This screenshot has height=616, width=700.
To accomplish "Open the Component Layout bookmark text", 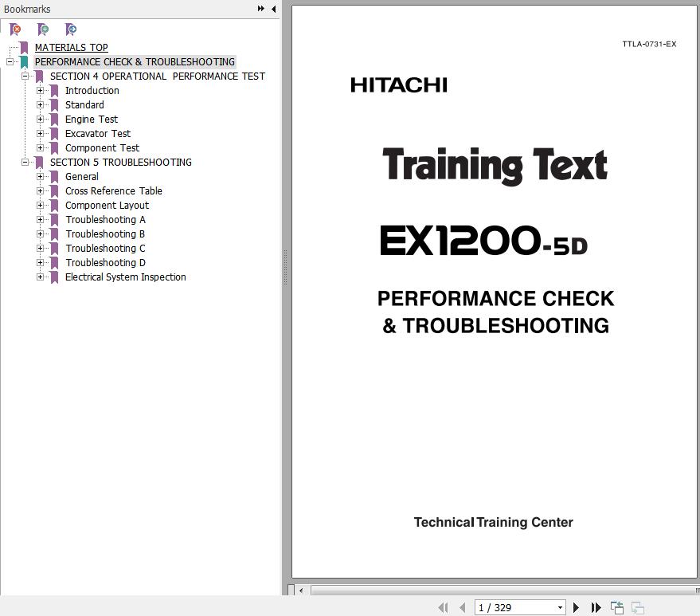I will (108, 205).
